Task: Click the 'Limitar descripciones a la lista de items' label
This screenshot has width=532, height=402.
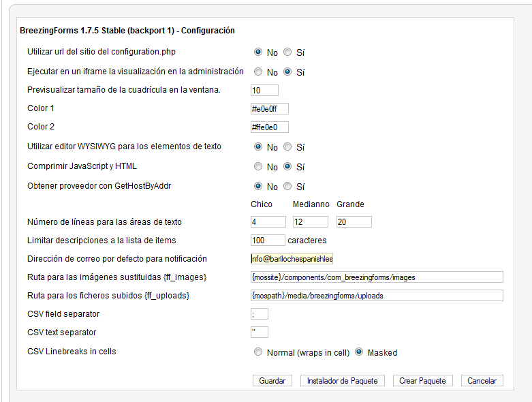Action: pos(101,241)
